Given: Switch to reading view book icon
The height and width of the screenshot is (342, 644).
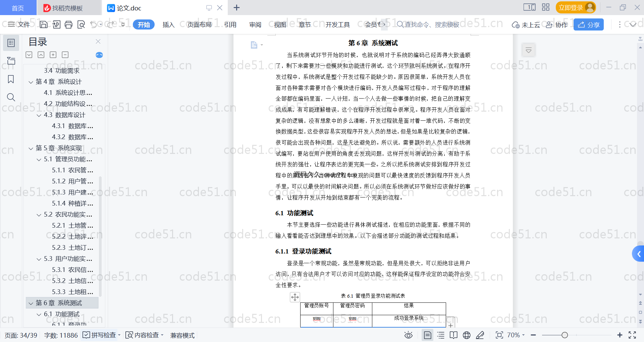Looking at the screenshot, I should (453, 335).
